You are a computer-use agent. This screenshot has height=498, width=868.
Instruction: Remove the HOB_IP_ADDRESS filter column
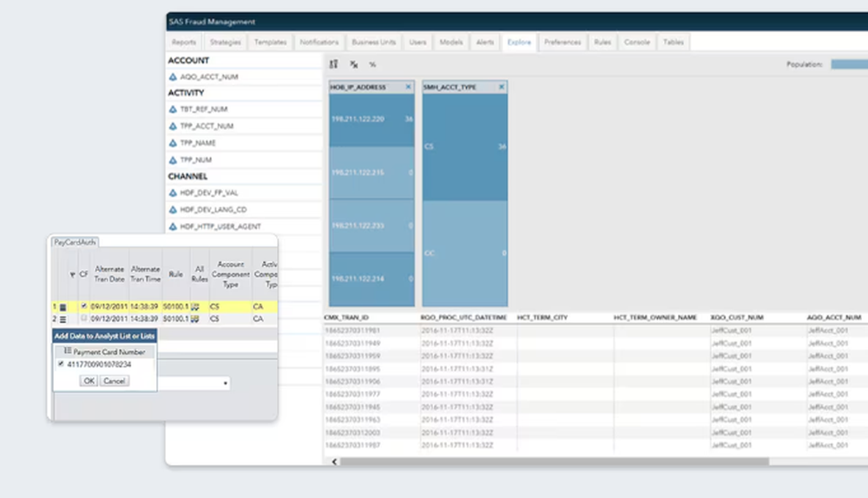point(409,87)
